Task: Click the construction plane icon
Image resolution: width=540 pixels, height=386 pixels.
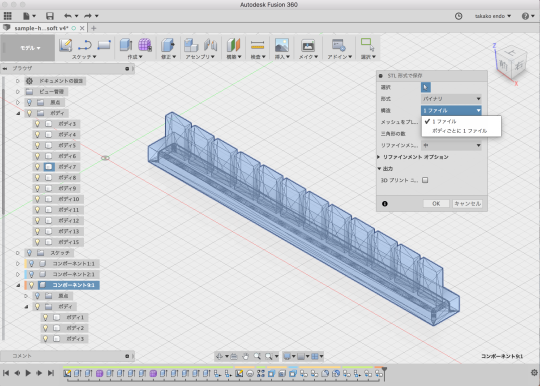Action: [233, 45]
